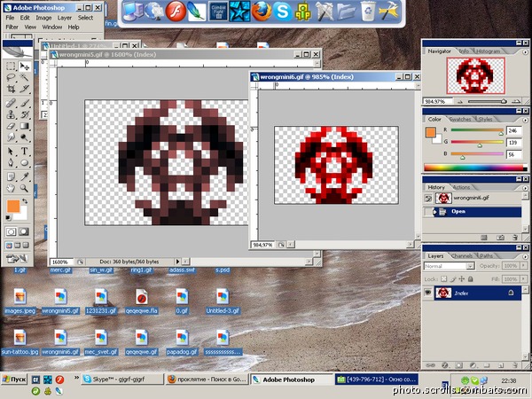Select the Healing Brush tool

tap(11, 103)
